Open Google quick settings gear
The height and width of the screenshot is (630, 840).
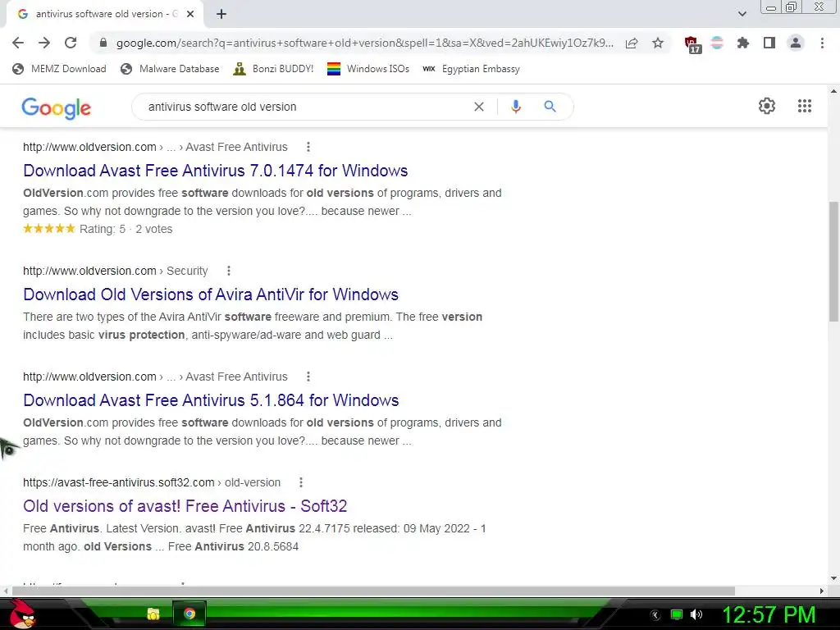[x=767, y=106]
